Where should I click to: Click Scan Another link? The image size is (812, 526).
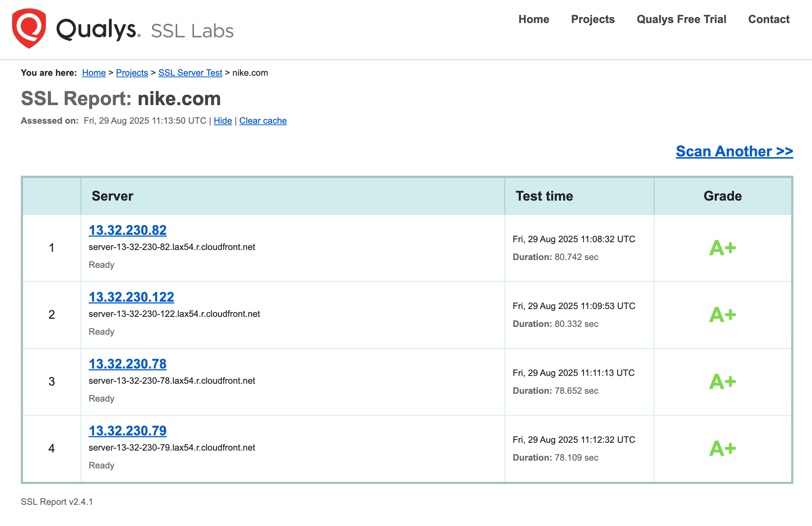tap(734, 151)
